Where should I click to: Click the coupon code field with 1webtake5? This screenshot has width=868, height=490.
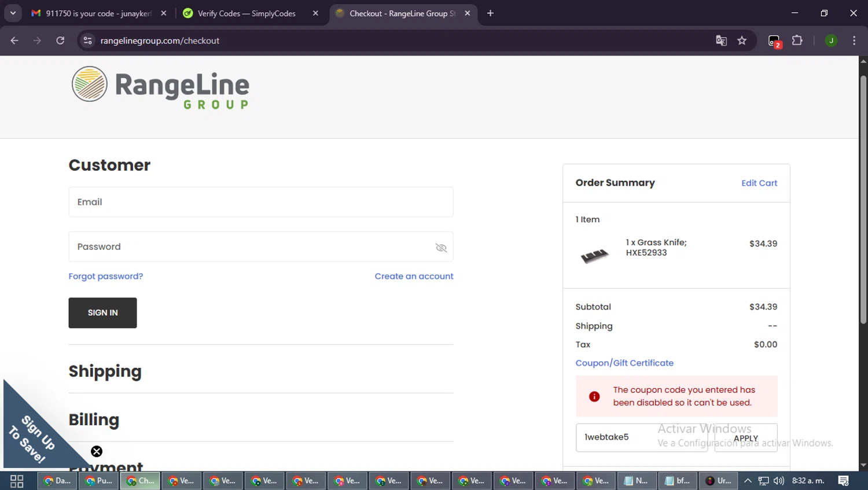[x=641, y=437]
